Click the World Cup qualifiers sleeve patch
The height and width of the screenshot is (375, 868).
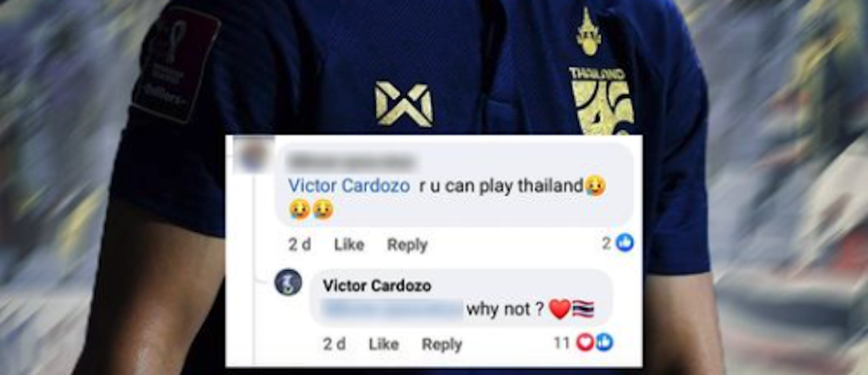[176, 64]
